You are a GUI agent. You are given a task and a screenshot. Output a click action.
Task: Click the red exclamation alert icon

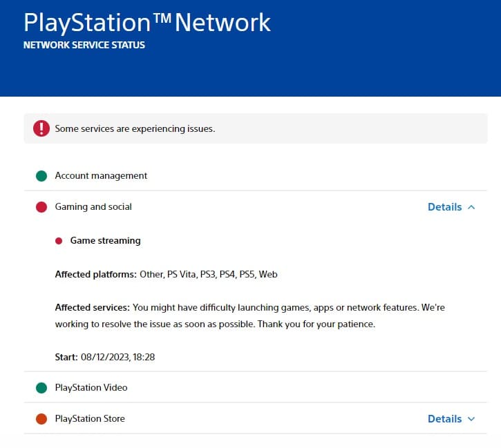point(41,128)
